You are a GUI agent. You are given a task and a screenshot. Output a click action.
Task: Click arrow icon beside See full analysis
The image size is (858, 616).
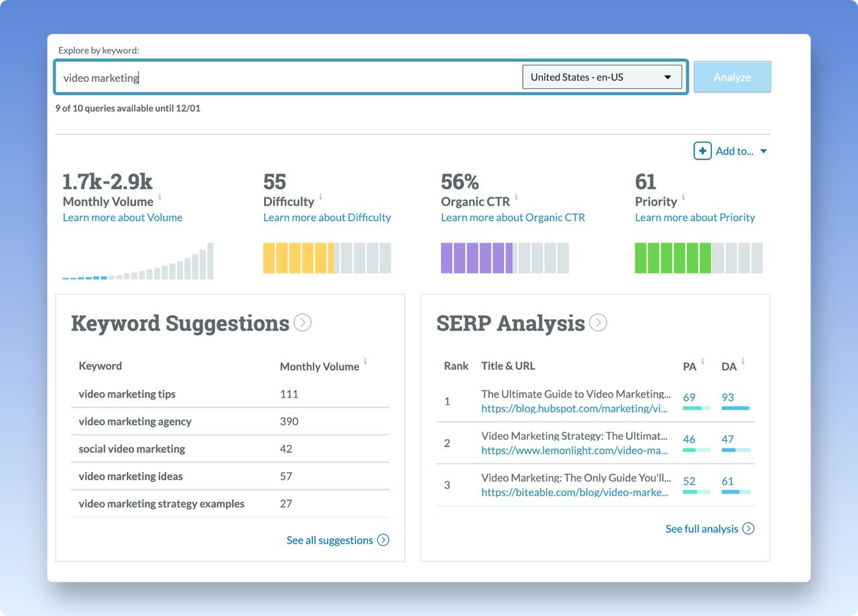(x=749, y=529)
